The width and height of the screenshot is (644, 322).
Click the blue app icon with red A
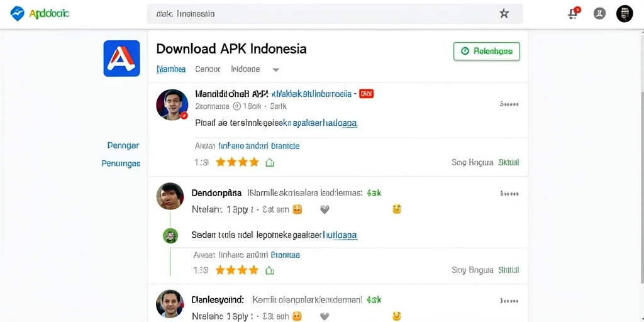pos(121,58)
